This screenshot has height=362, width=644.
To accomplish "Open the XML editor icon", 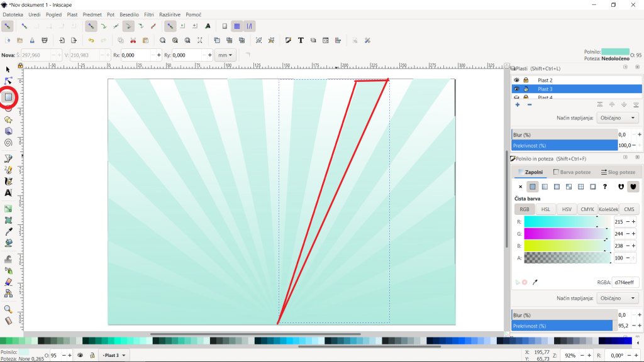I will pos(325,40).
